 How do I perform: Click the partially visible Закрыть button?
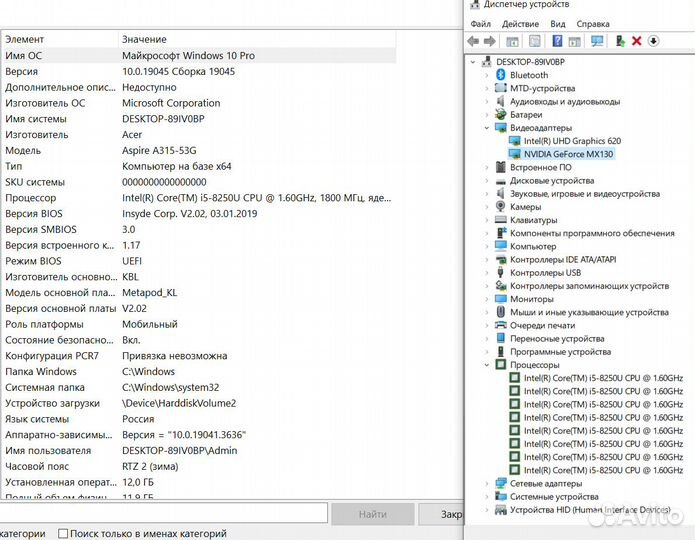441,514
